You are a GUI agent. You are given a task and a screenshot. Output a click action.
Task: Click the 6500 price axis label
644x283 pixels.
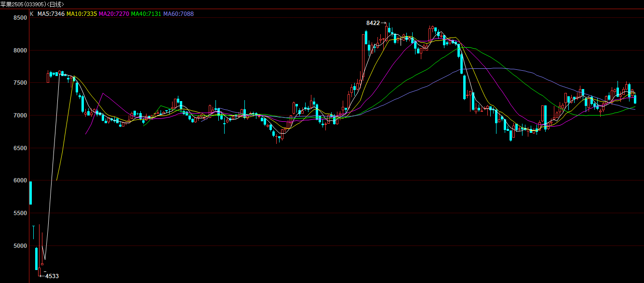pyautogui.click(x=20, y=148)
